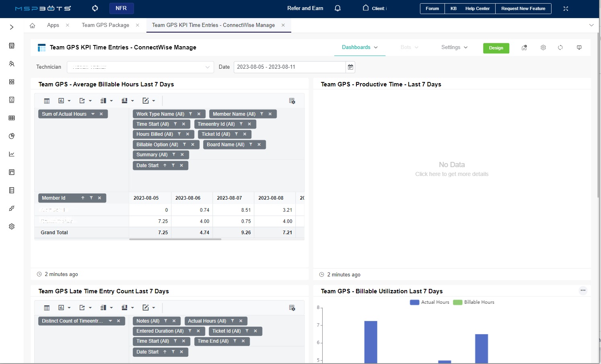Expand the Technician selector
601x364 pixels.
[207, 67]
